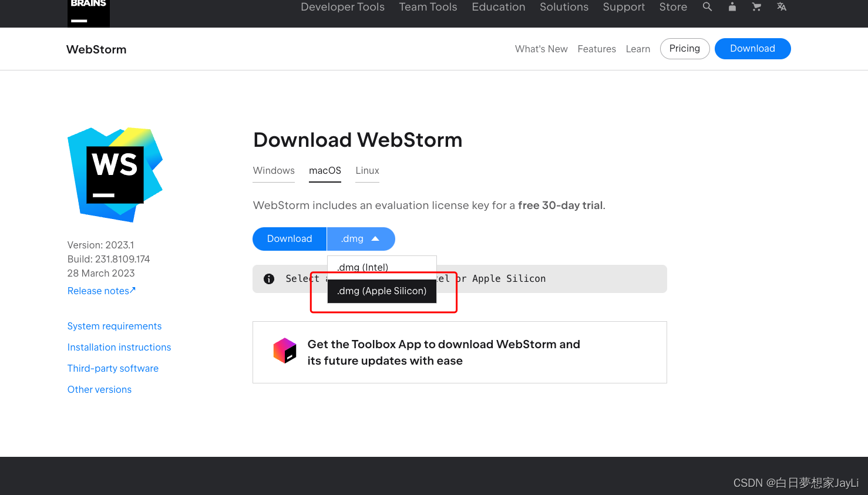
Task: Open Developer Tools menu
Action: click(342, 7)
